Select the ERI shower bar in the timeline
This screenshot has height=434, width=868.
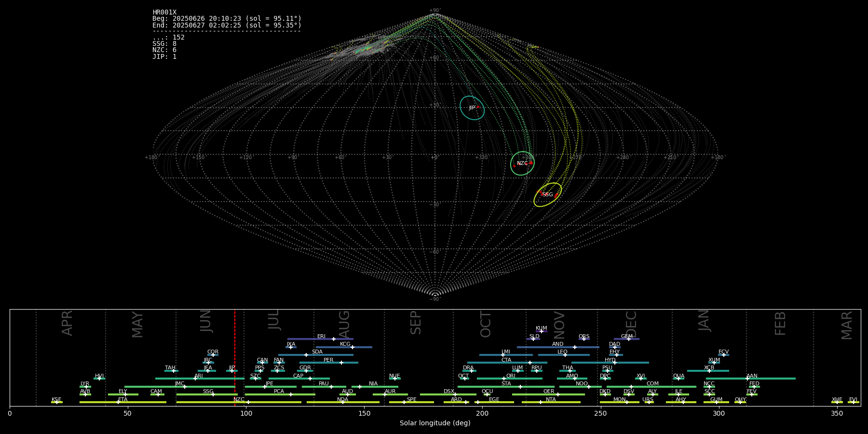point(320,339)
